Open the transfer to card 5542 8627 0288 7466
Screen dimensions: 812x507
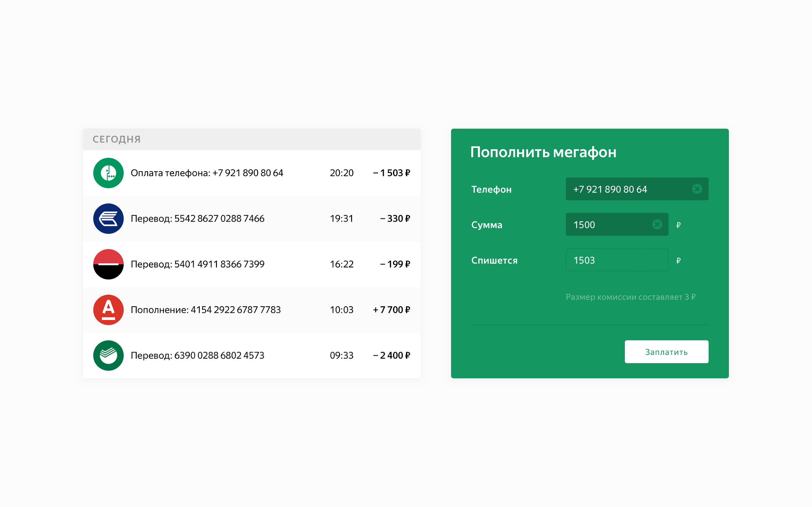197,219
